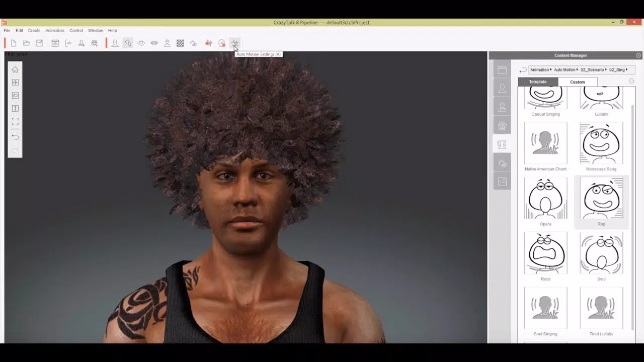The height and width of the screenshot is (362, 644).
Task: Open the circled down-arrow options in Content Manager
Action: click(631, 81)
